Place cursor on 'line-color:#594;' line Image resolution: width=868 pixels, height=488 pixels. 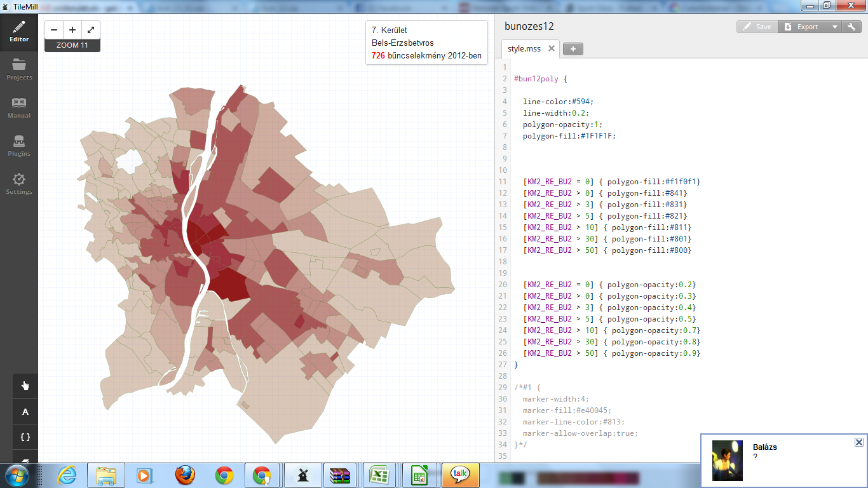point(558,102)
